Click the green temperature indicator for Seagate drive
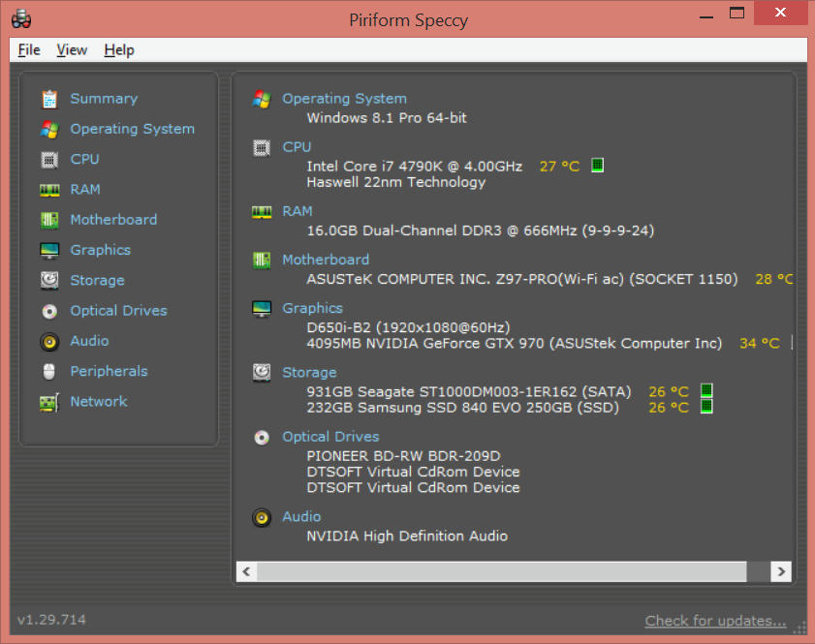Viewport: 815px width, 644px height. pyautogui.click(x=706, y=390)
